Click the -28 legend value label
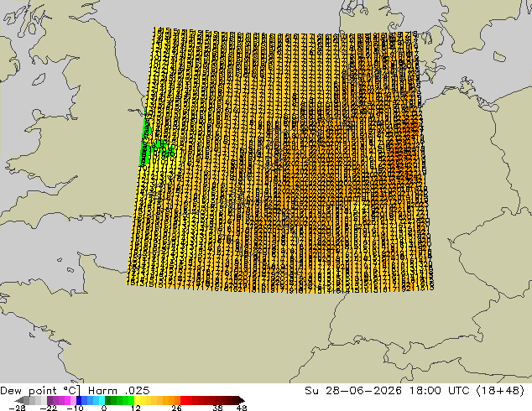This screenshot has height=411, width=532. tap(17, 408)
